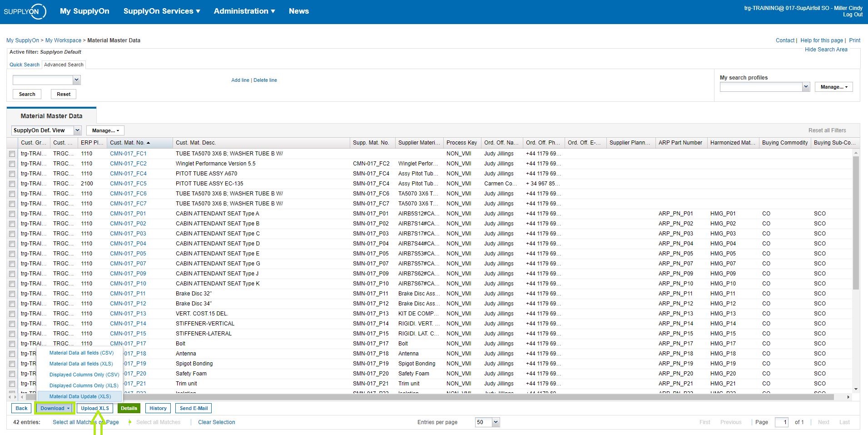The width and height of the screenshot is (868, 435).
Task: Expand the advanced search field dropdown
Action: (76, 80)
